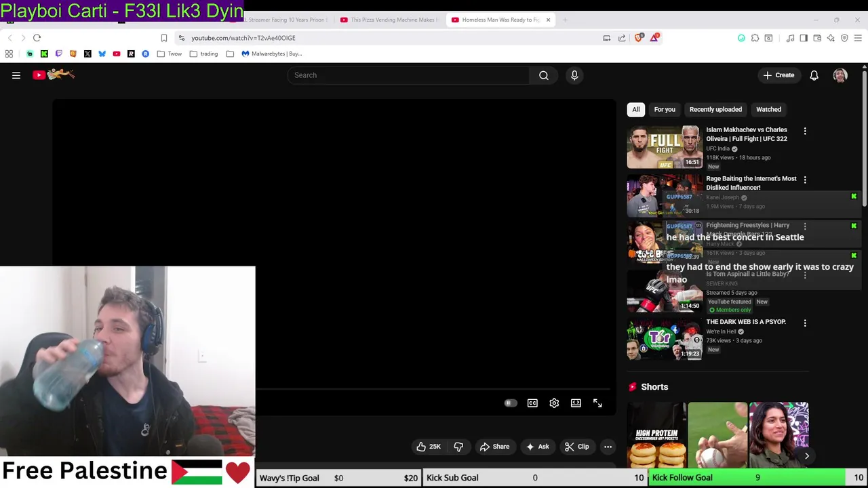Open the YouTube guide hamburger menu
Image resolution: width=868 pixels, height=488 pixels.
(16, 75)
